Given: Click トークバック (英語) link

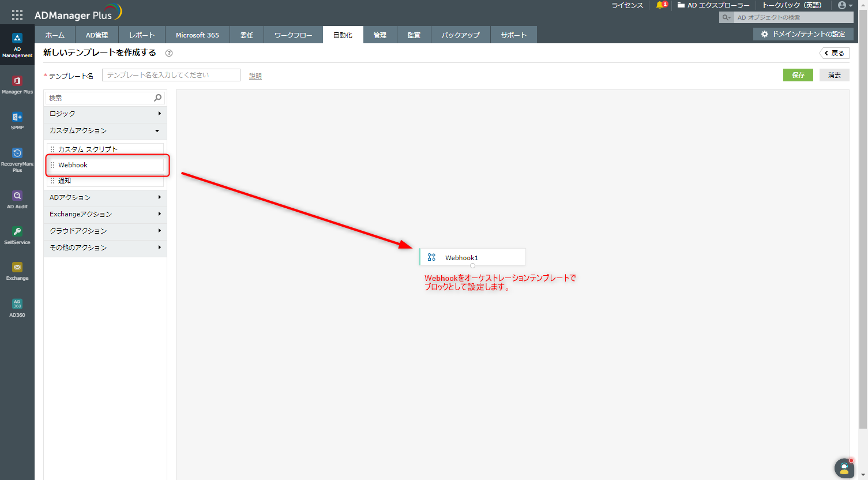Looking at the screenshot, I should (x=792, y=5).
